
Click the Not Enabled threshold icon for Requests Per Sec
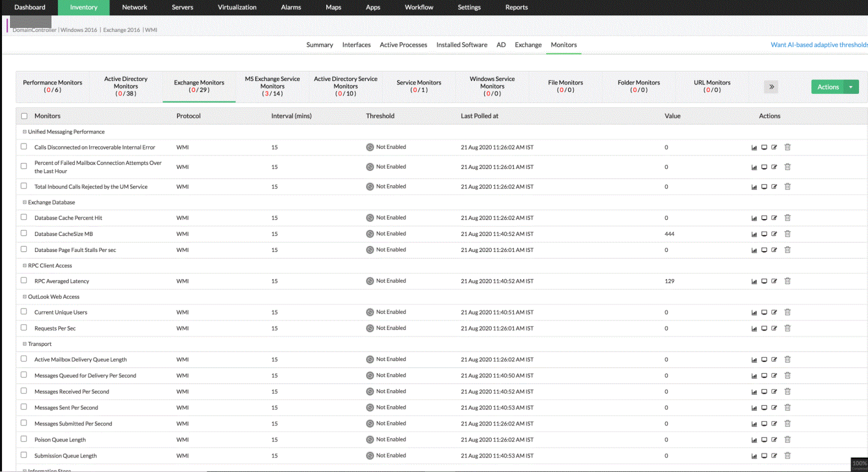(x=370, y=327)
